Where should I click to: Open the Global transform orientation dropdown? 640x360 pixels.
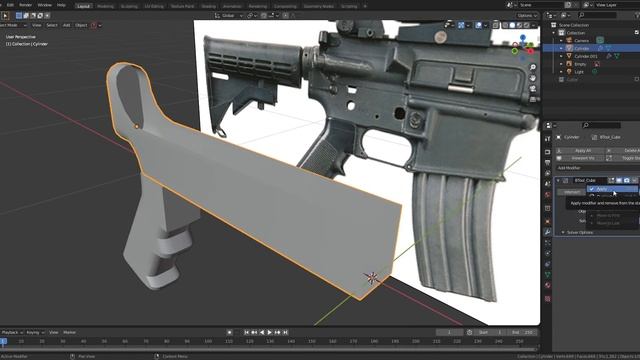coord(229,16)
